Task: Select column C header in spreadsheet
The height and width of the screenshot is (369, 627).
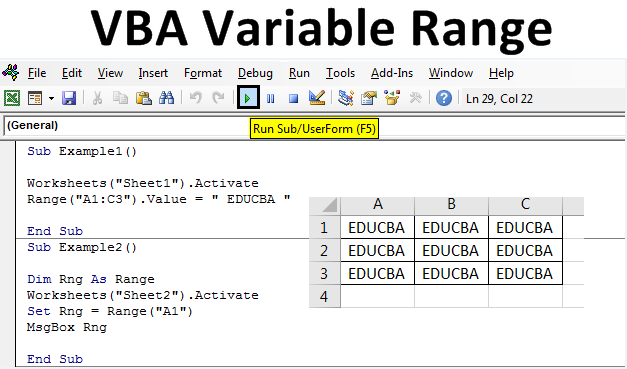Action: click(525, 204)
